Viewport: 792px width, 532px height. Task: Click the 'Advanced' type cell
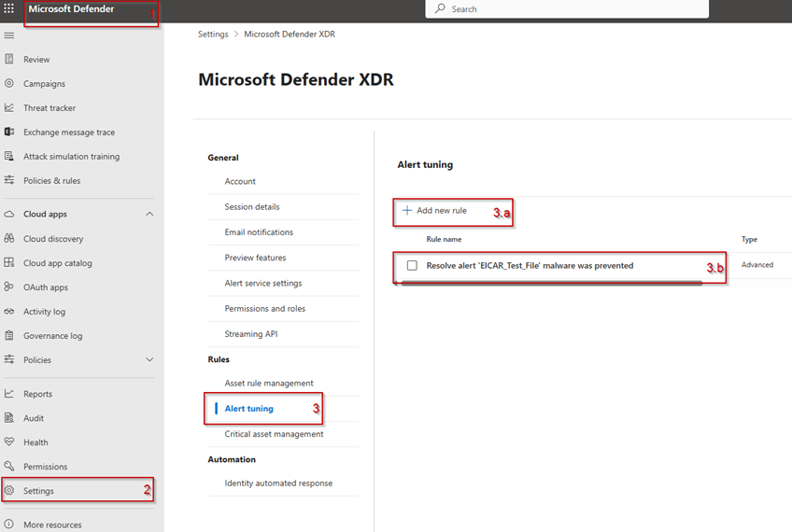point(757,264)
